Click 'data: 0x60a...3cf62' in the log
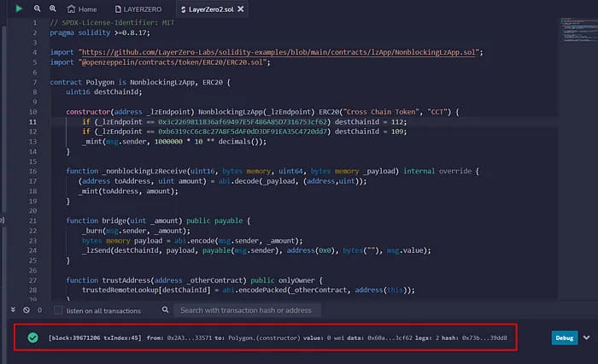Image resolution: width=598 pixels, height=364 pixels. tap(379, 338)
